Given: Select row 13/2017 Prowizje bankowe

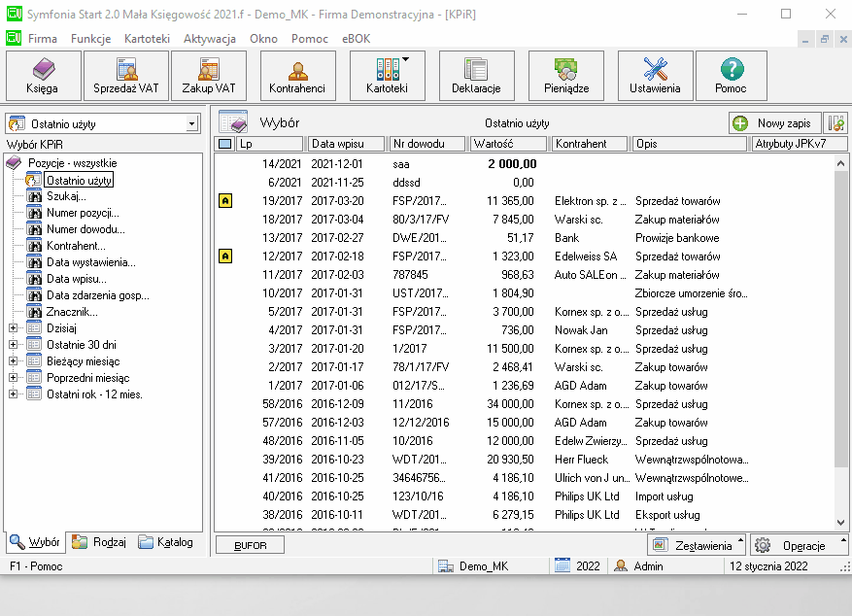Looking at the screenshot, I should tap(525, 238).
